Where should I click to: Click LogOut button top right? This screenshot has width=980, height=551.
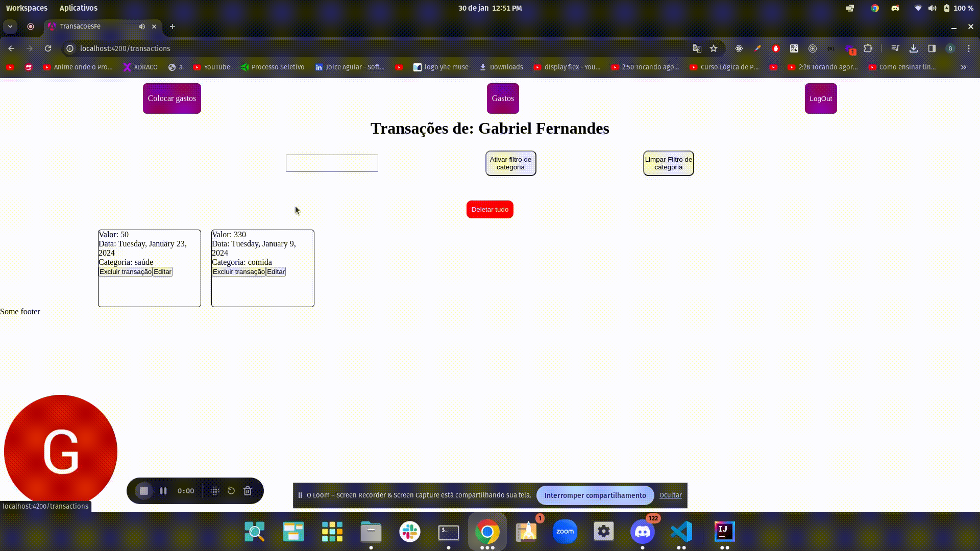tap(820, 98)
